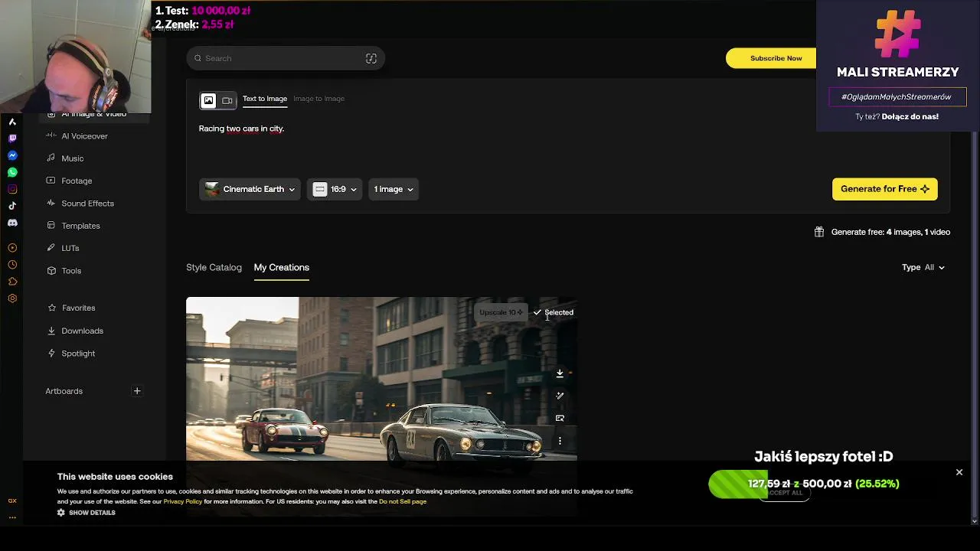The height and width of the screenshot is (551, 980).
Task: Click the magic wand edit icon on image
Action: [x=560, y=396]
